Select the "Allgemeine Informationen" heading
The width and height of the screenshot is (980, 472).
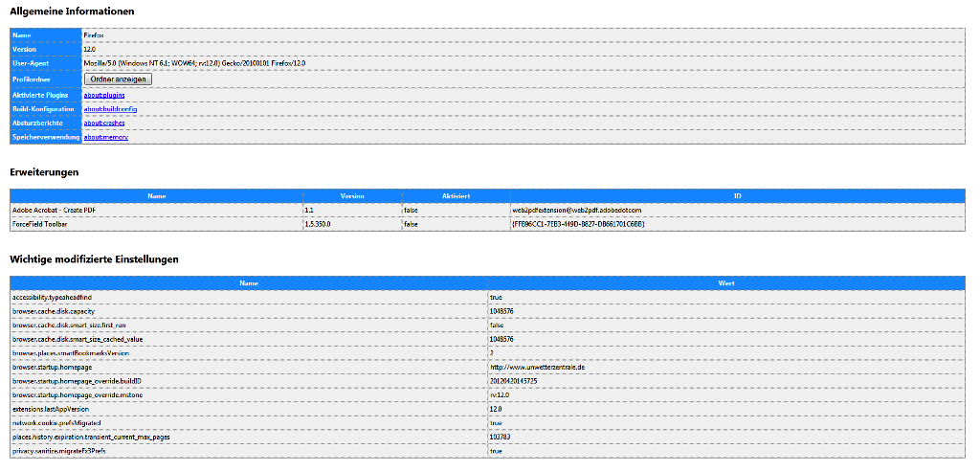click(72, 11)
